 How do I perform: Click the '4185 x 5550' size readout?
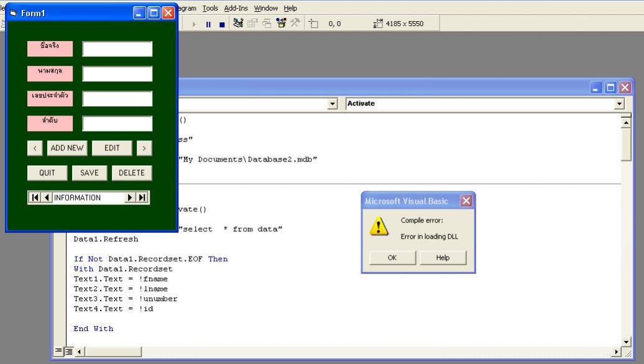405,24
